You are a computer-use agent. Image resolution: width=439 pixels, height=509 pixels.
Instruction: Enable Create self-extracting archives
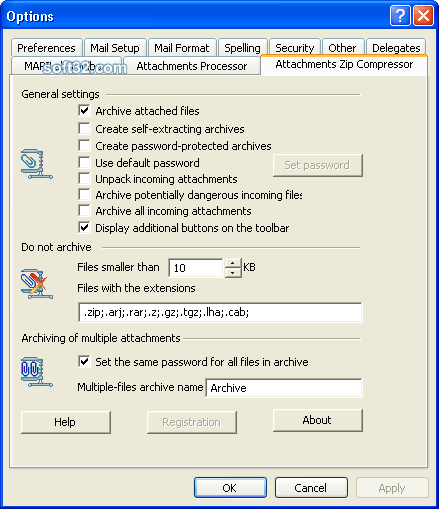coord(84,128)
